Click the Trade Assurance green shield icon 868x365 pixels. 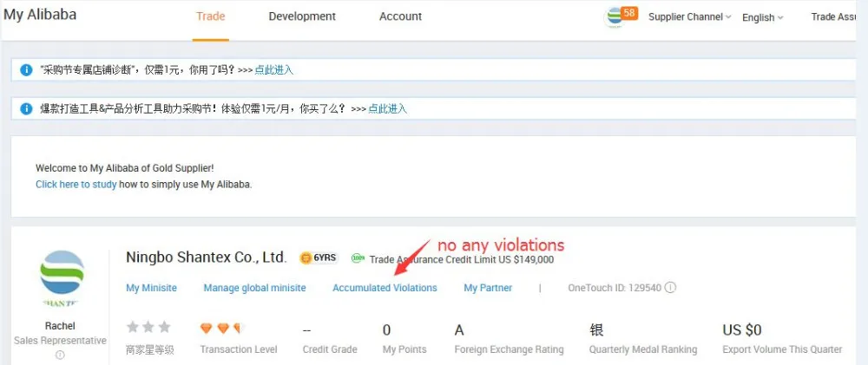point(358,258)
